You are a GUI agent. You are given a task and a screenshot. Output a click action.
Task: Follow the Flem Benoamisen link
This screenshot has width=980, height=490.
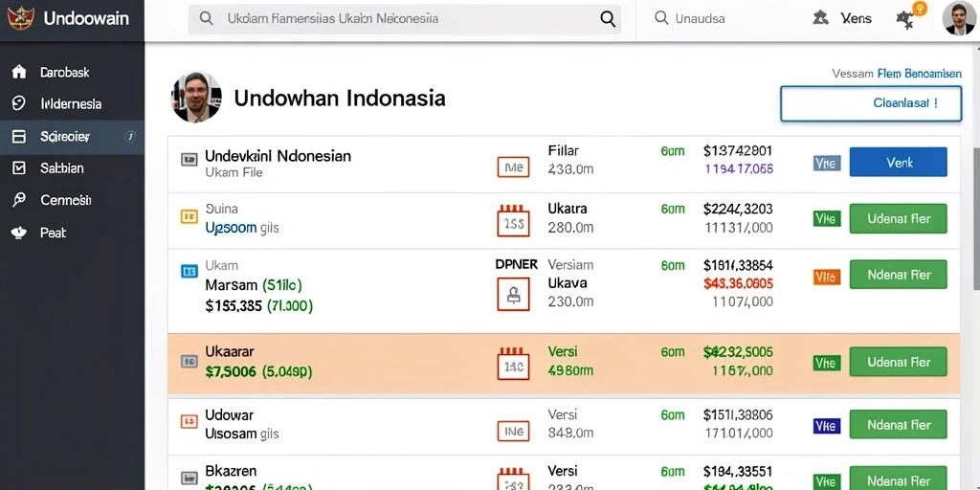(x=920, y=74)
